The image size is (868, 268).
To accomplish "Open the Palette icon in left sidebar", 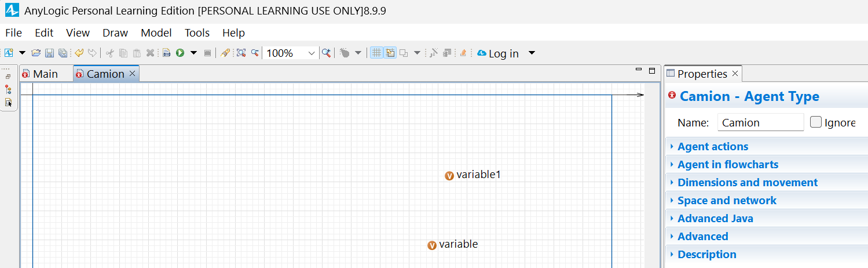I will [x=8, y=103].
